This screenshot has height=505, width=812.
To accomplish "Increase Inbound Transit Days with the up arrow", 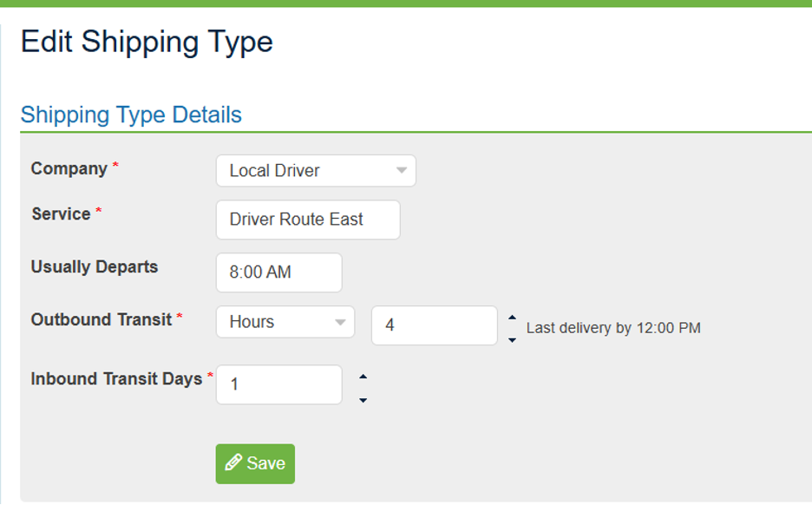I will pos(363,376).
